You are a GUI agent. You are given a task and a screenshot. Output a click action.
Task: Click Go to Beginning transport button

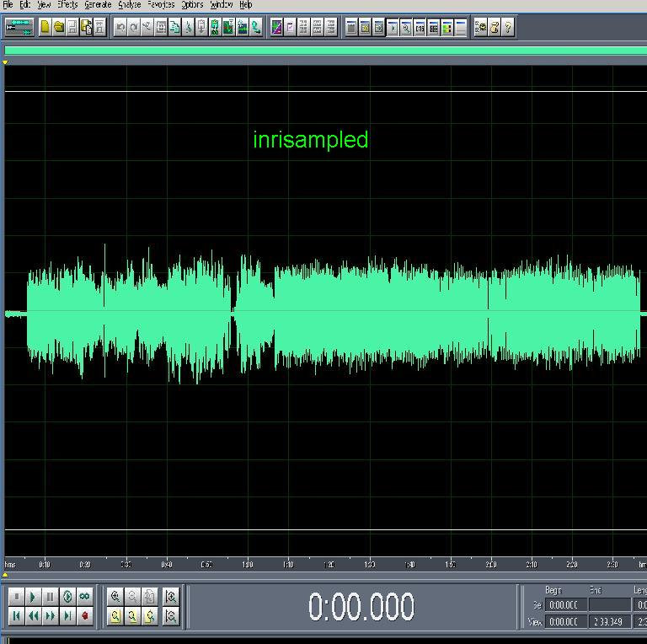pos(16,616)
